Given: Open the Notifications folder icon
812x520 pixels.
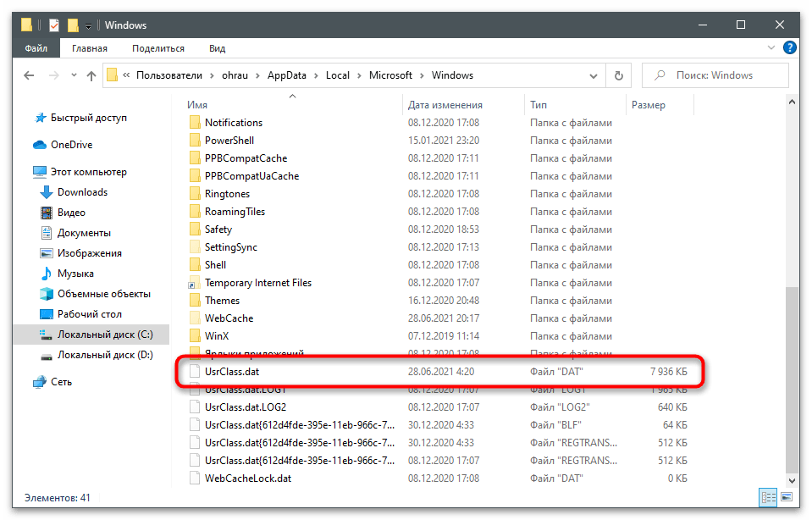Looking at the screenshot, I should pyautogui.click(x=195, y=123).
